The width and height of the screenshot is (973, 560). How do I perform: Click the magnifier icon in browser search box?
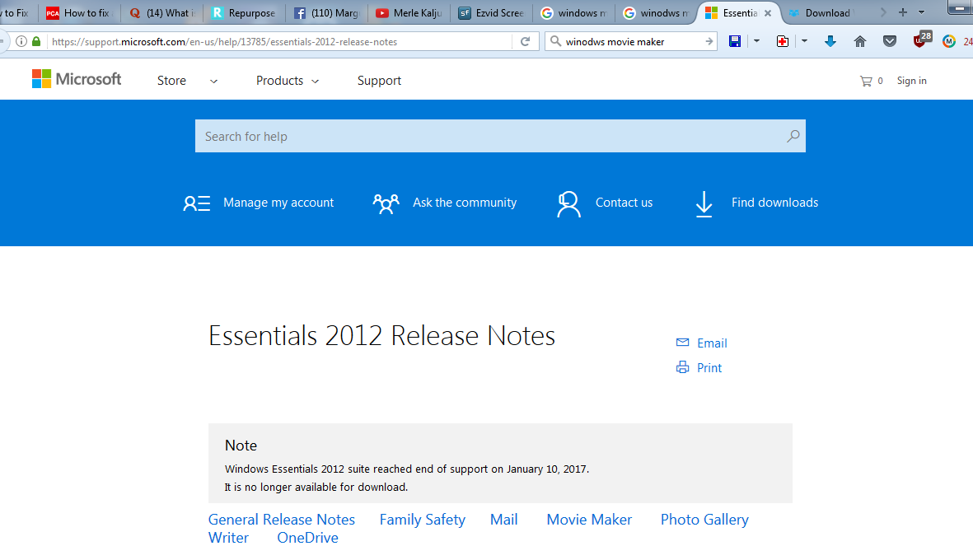(x=555, y=41)
